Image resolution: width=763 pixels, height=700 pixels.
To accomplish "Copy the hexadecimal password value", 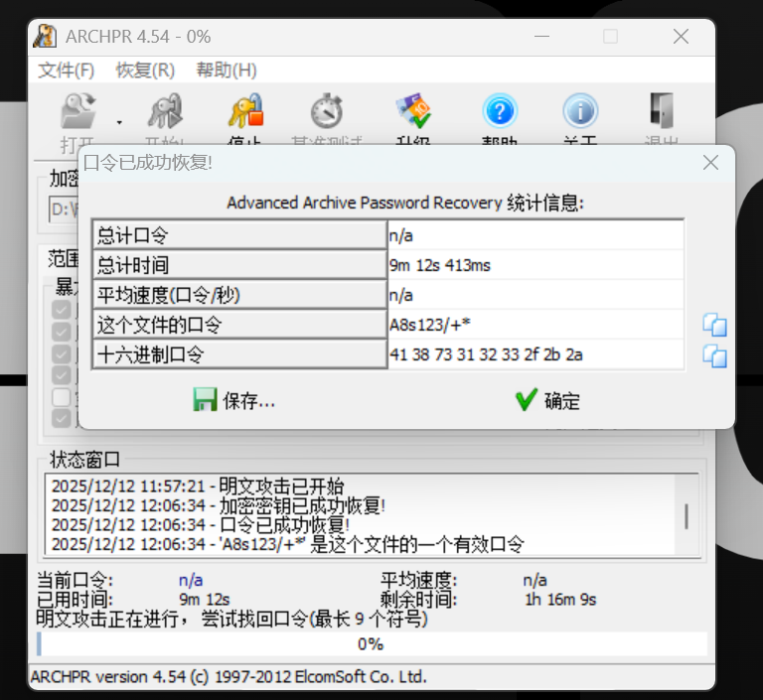I will pyautogui.click(x=715, y=356).
